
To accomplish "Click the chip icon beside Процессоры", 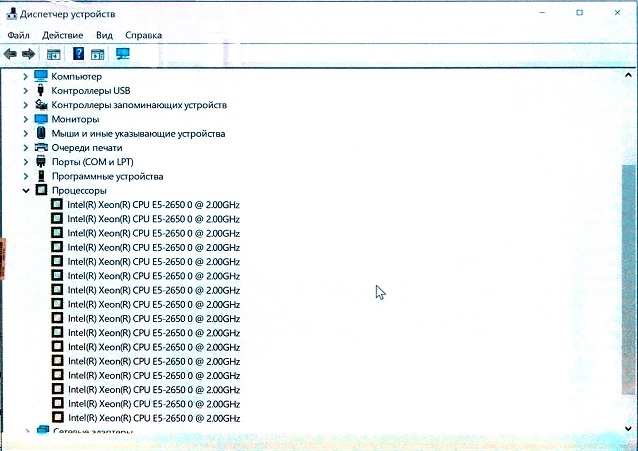I will click(x=41, y=190).
